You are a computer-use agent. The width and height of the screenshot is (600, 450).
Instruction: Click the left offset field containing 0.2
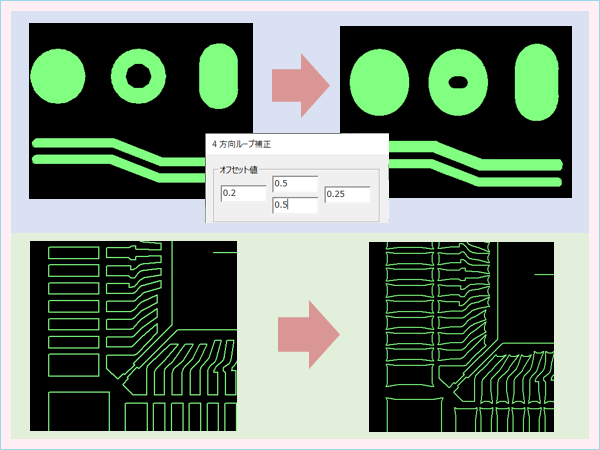tap(243, 192)
